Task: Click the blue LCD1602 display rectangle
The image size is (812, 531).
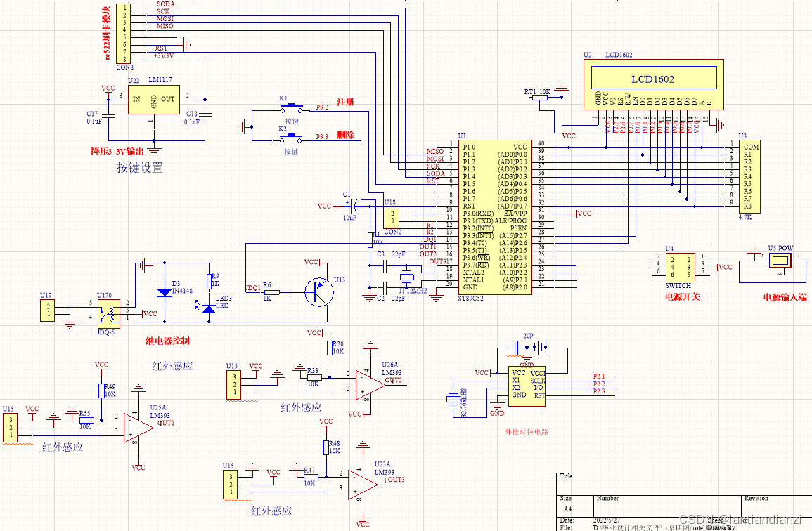Action: coord(654,78)
